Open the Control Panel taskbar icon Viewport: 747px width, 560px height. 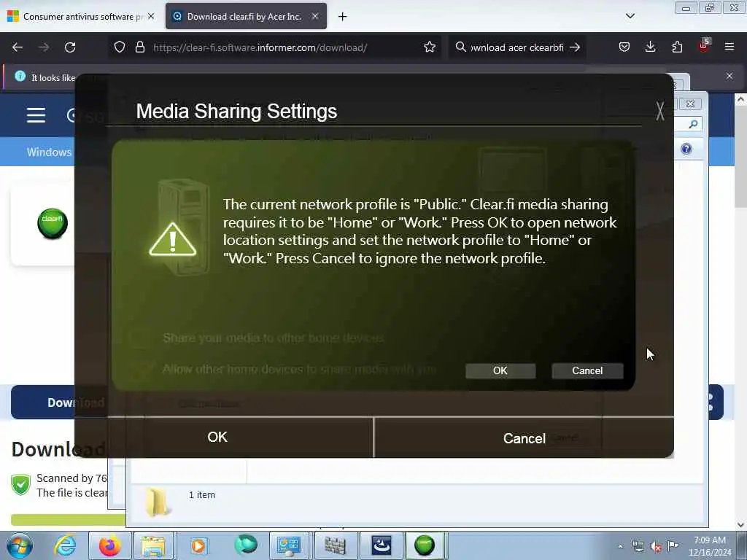pos(289,545)
